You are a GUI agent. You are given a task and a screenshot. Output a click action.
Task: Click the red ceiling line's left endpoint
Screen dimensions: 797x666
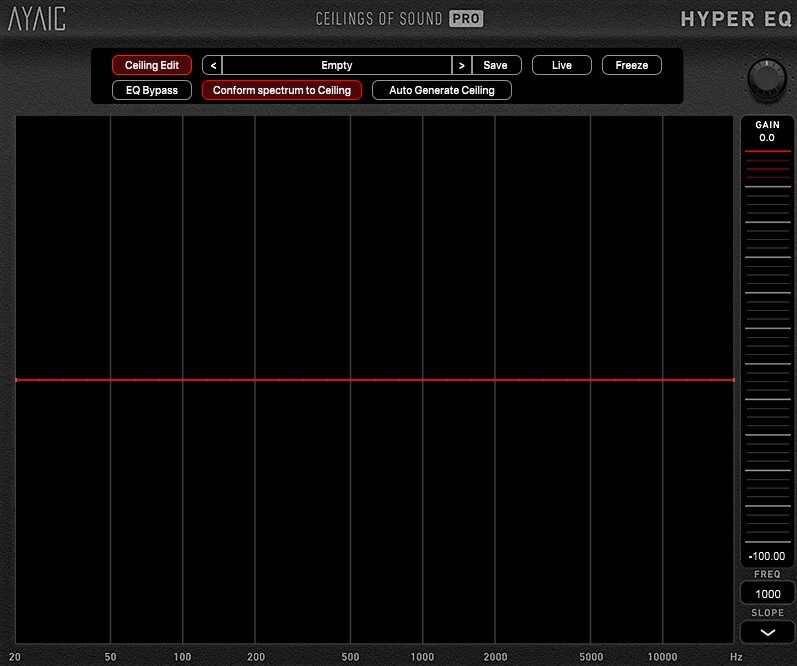17,380
